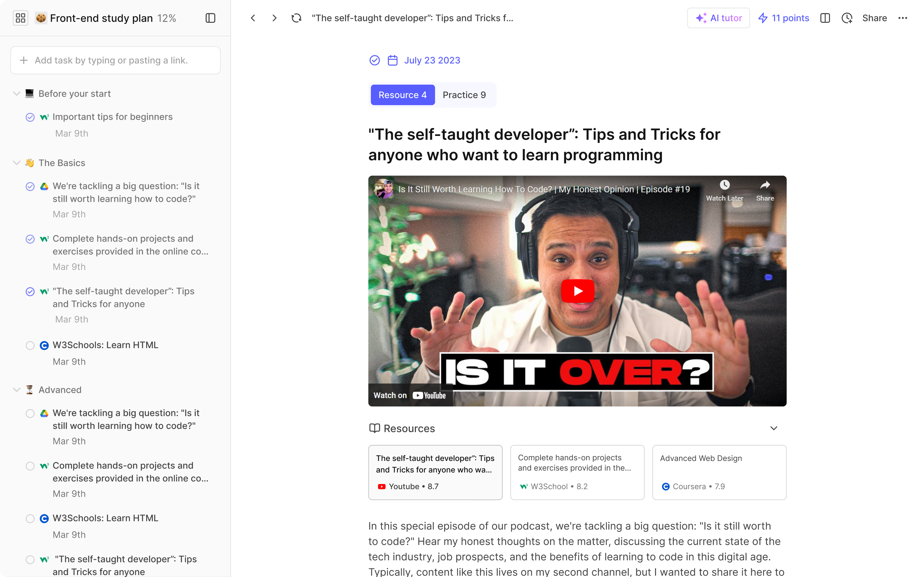Select the Resource 4 tab
924x577 pixels.
click(x=402, y=95)
